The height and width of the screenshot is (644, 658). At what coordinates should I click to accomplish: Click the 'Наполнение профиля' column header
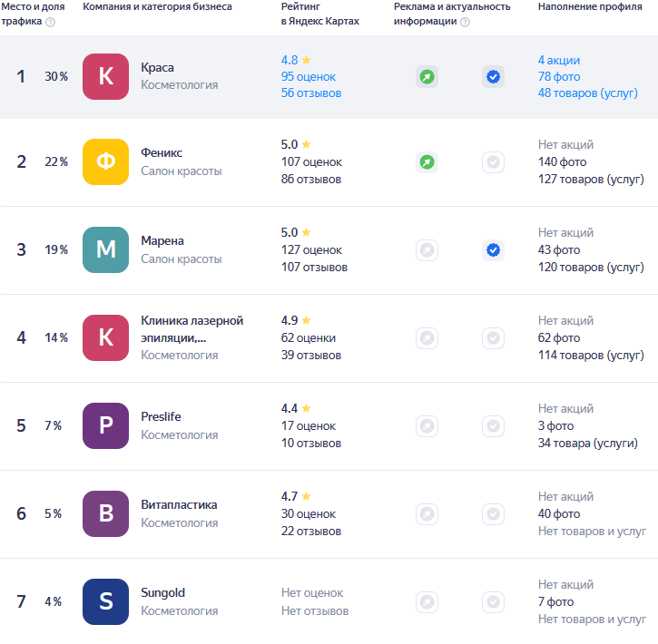[590, 6]
